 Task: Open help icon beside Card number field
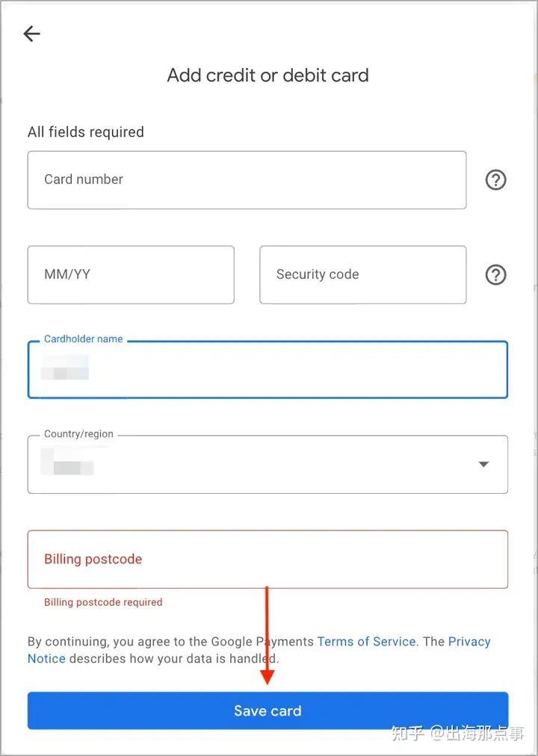pyautogui.click(x=495, y=180)
